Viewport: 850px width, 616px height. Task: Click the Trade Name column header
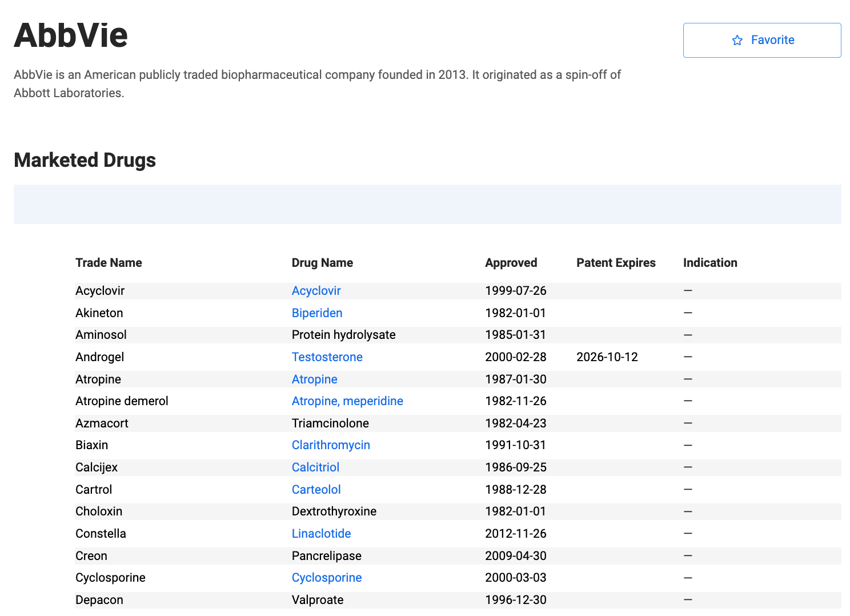(x=109, y=263)
